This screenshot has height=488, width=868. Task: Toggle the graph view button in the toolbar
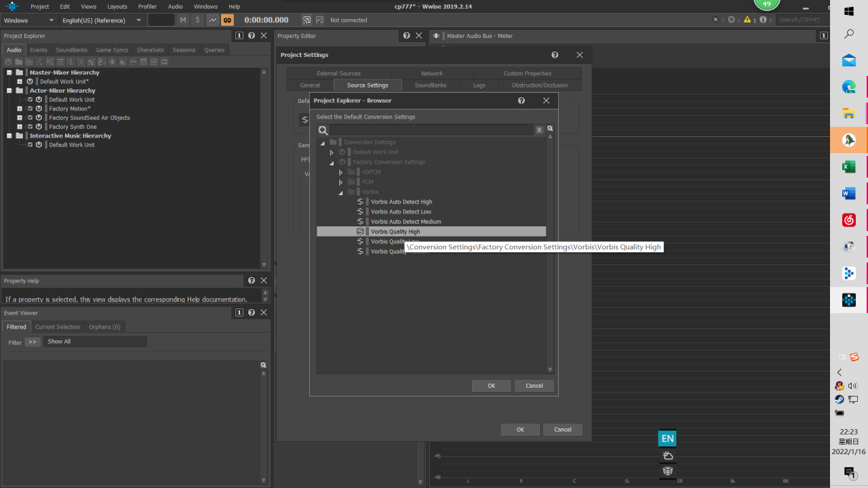(213, 20)
